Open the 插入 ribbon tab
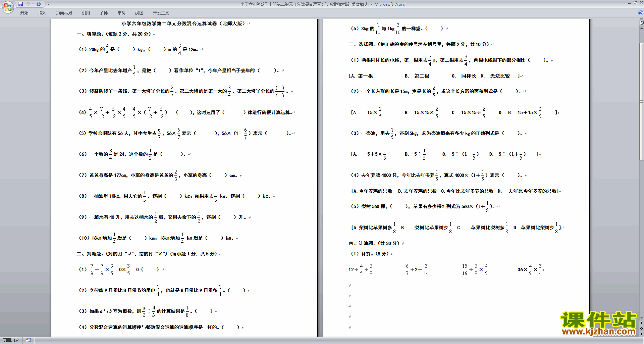 42,13
